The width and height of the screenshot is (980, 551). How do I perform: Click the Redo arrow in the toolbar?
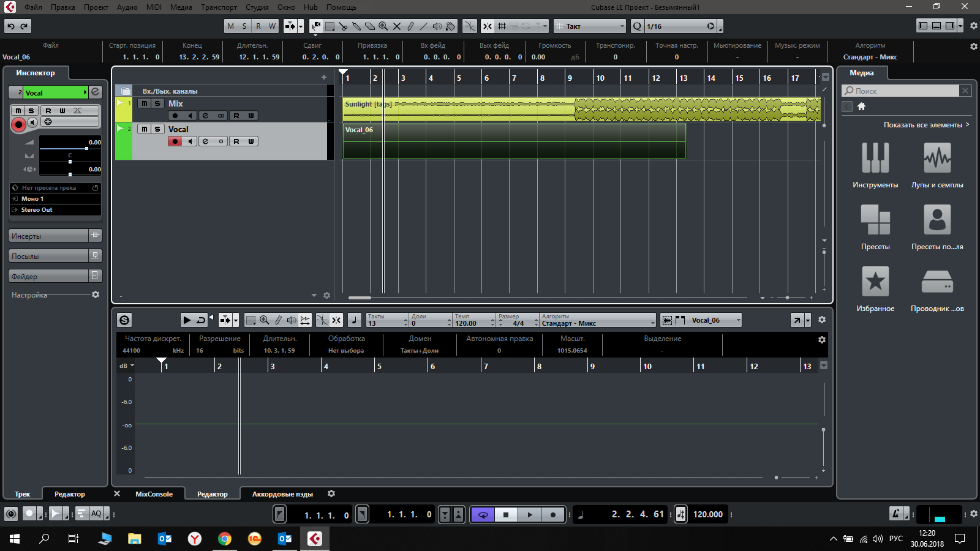[x=24, y=26]
